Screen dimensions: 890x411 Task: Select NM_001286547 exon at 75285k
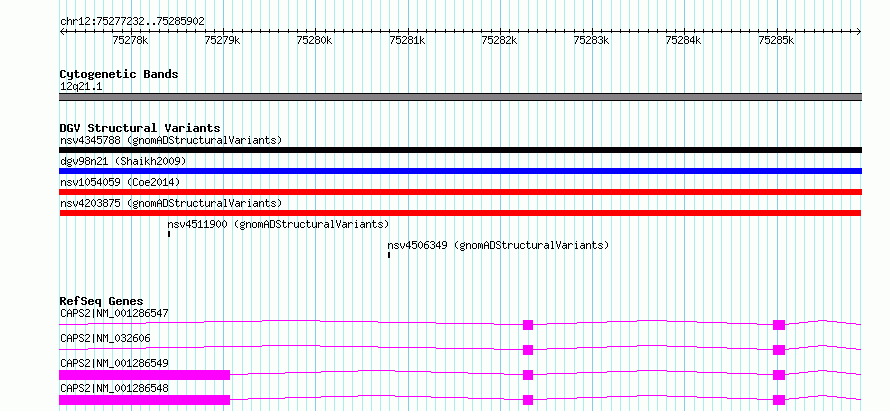tap(779, 325)
